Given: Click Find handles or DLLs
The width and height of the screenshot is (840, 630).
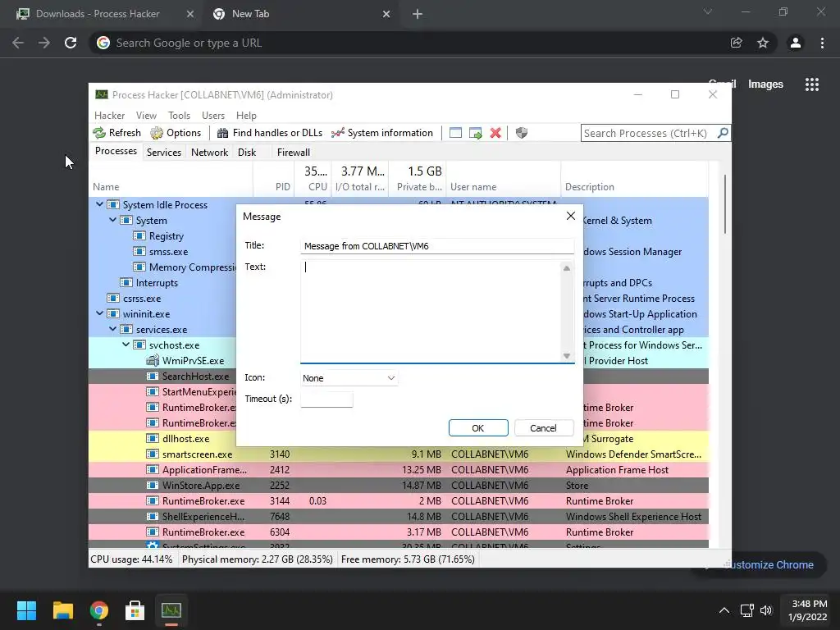Looking at the screenshot, I should [x=269, y=133].
